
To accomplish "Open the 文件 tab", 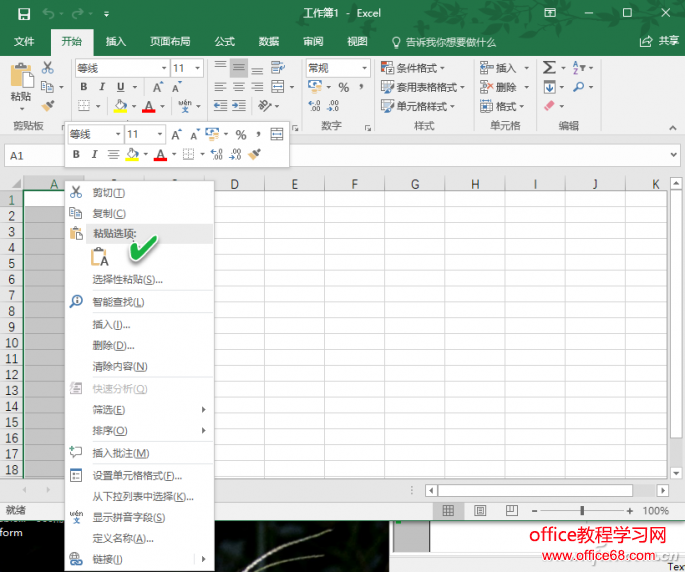I will point(24,42).
